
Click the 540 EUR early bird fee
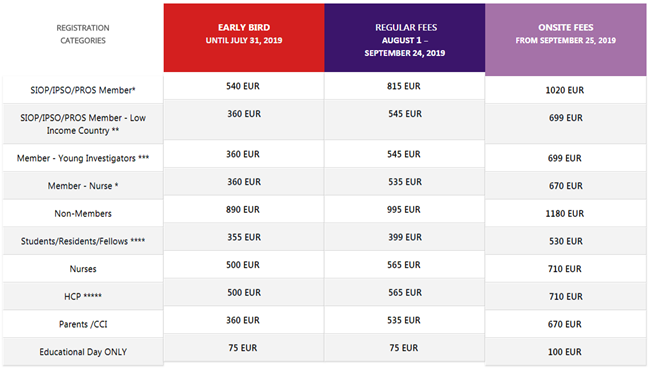tap(243, 86)
